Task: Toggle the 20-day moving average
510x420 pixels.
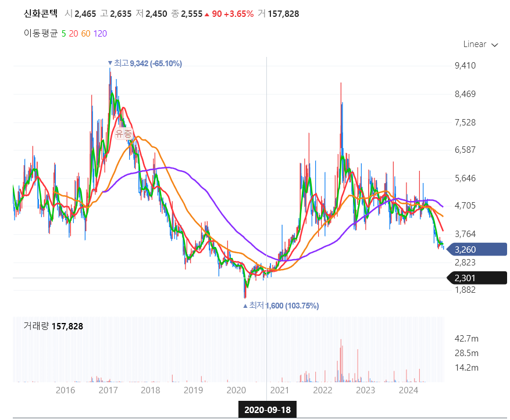Action: pyautogui.click(x=73, y=34)
